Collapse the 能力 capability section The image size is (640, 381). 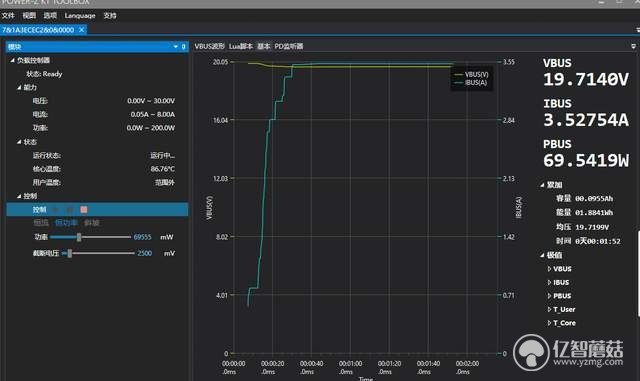(19, 87)
